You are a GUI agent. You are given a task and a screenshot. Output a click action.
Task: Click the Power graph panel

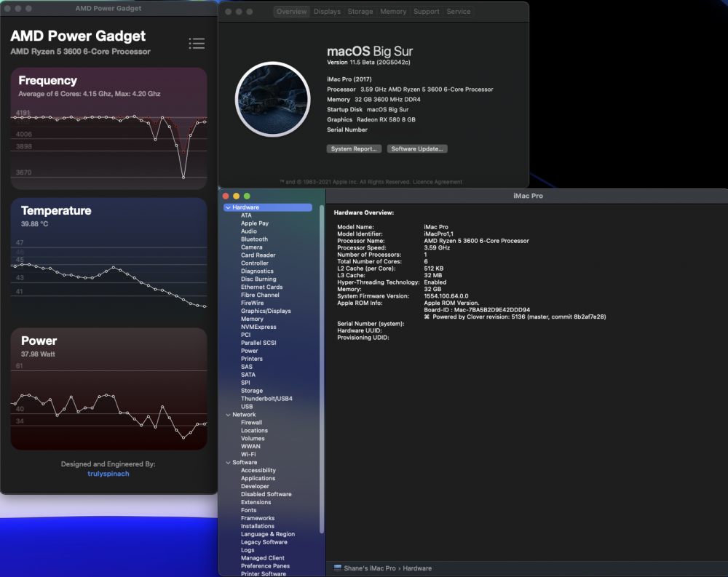108,389
